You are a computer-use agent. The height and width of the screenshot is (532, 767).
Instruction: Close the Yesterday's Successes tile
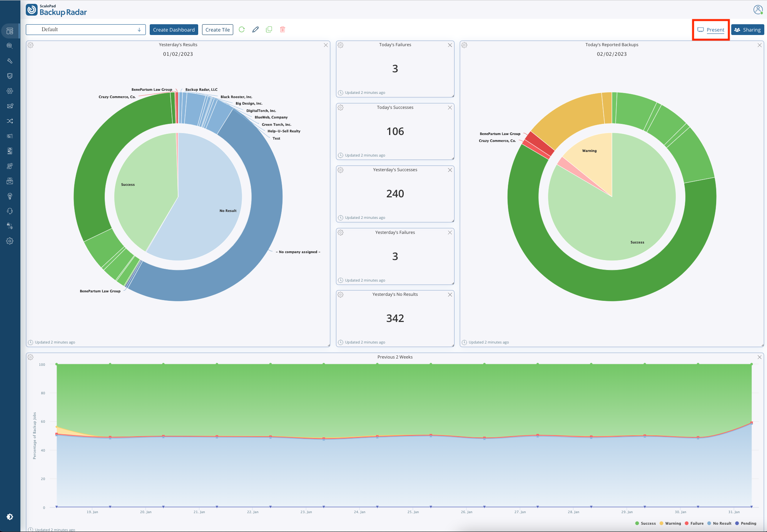(450, 170)
